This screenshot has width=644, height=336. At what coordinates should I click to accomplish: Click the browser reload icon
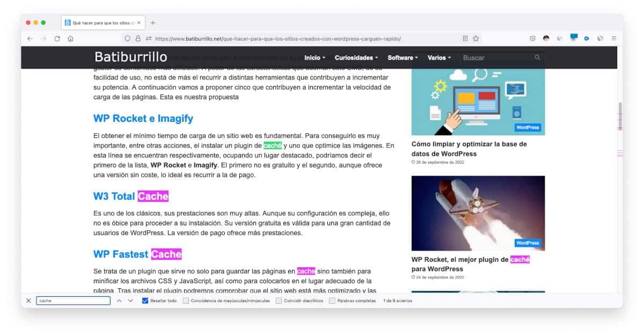click(57, 39)
